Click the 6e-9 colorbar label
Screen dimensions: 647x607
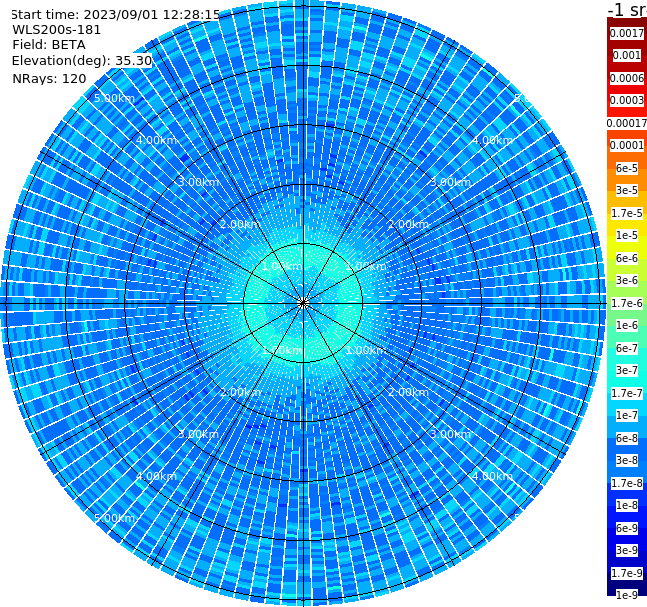tap(627, 528)
